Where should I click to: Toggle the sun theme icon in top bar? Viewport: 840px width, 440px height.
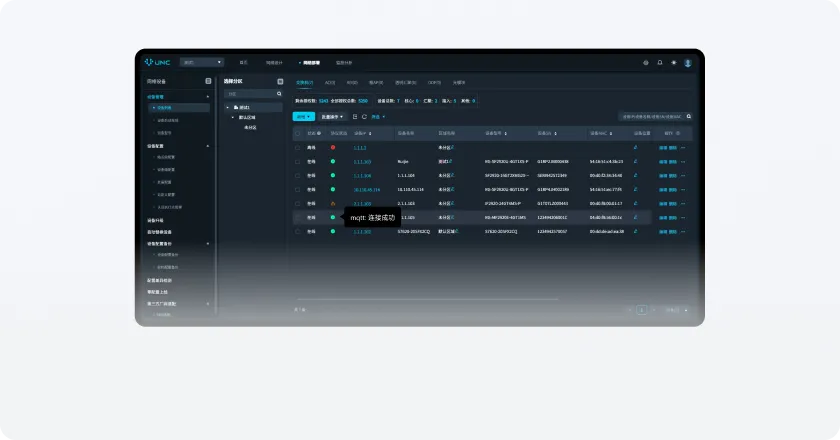(x=673, y=63)
